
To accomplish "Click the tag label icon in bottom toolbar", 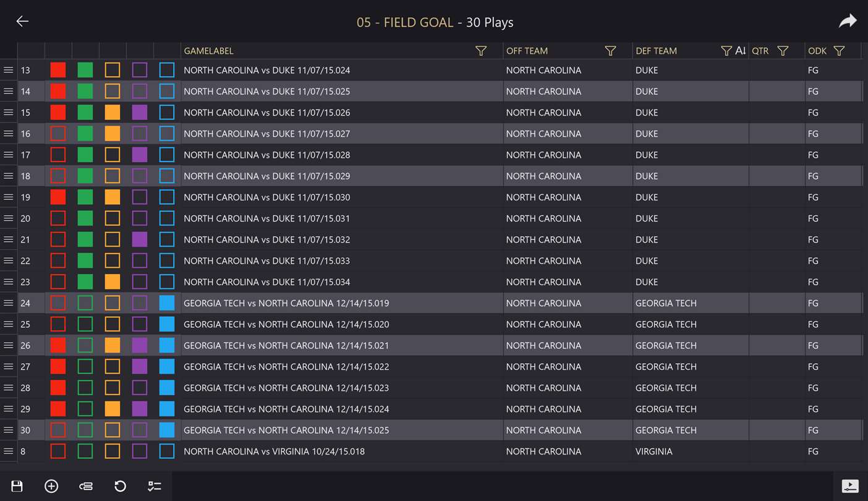I will click(x=86, y=486).
